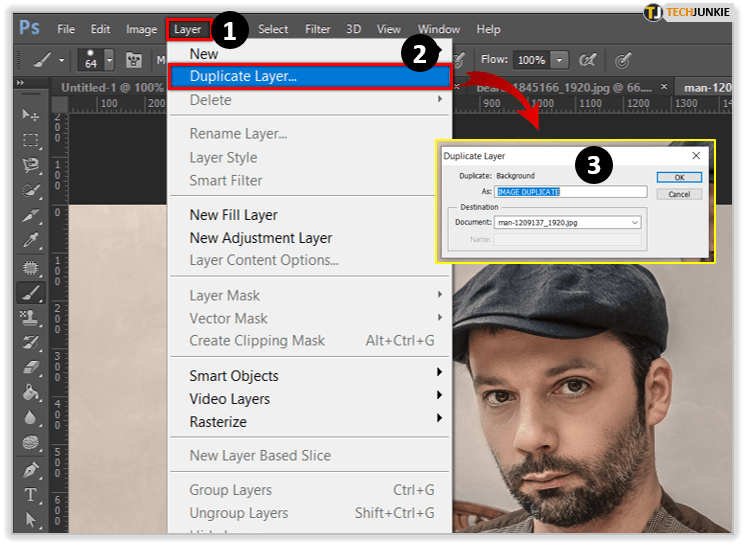Select the Pen tool
Screen dimensions: 745x546
coord(30,469)
